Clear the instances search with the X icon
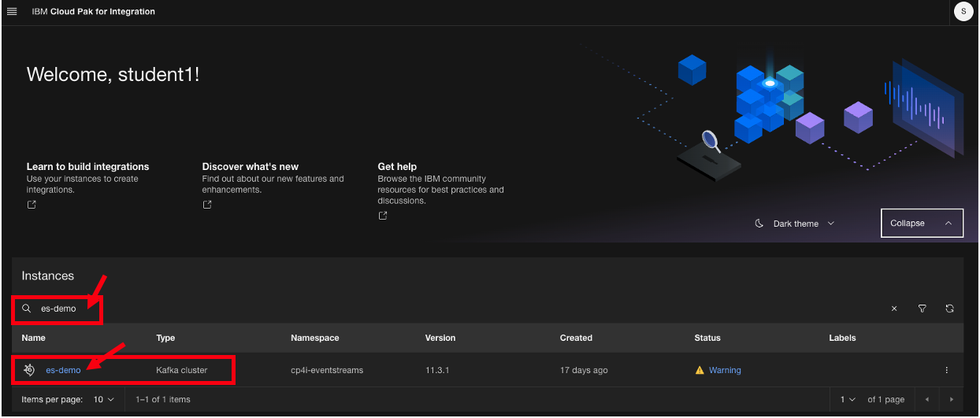The image size is (980, 418). tap(894, 309)
